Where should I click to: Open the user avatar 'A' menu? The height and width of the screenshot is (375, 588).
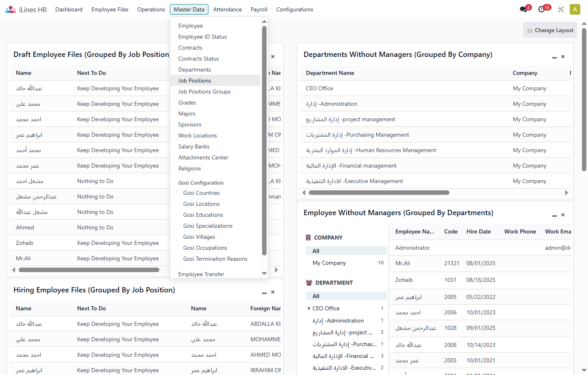[575, 9]
